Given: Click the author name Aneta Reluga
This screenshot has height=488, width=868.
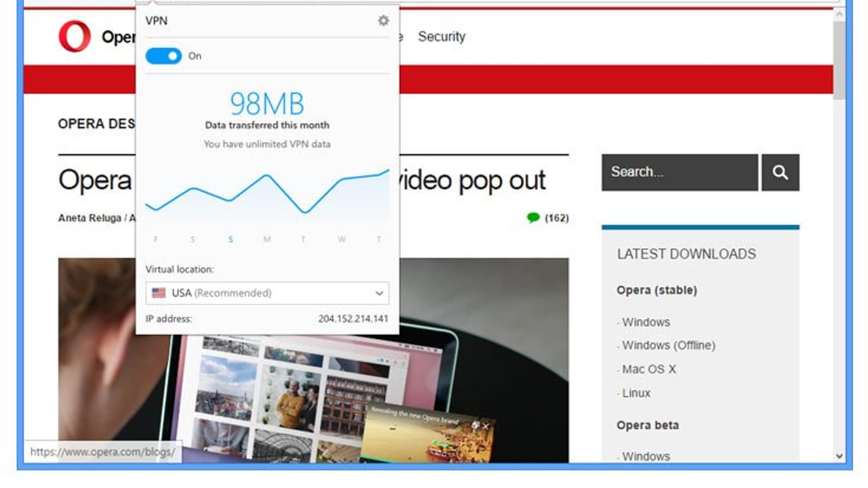Looking at the screenshot, I should [x=90, y=218].
